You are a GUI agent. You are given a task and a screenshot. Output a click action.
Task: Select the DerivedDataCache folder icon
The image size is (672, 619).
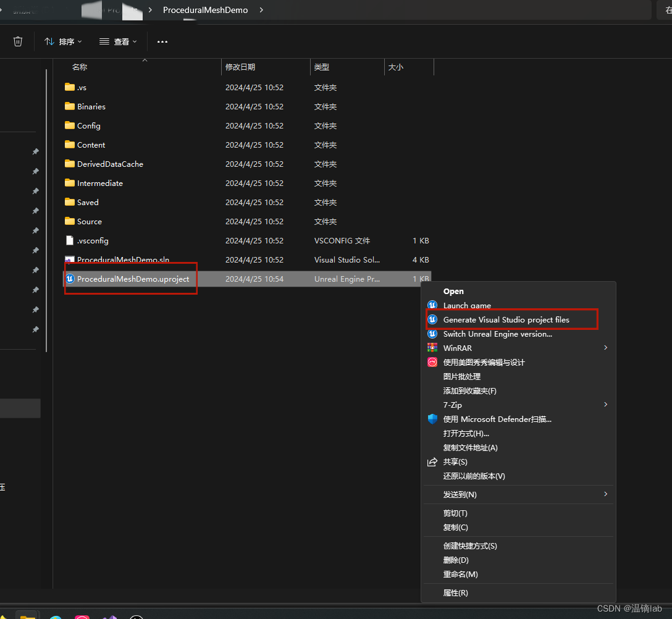coord(69,163)
